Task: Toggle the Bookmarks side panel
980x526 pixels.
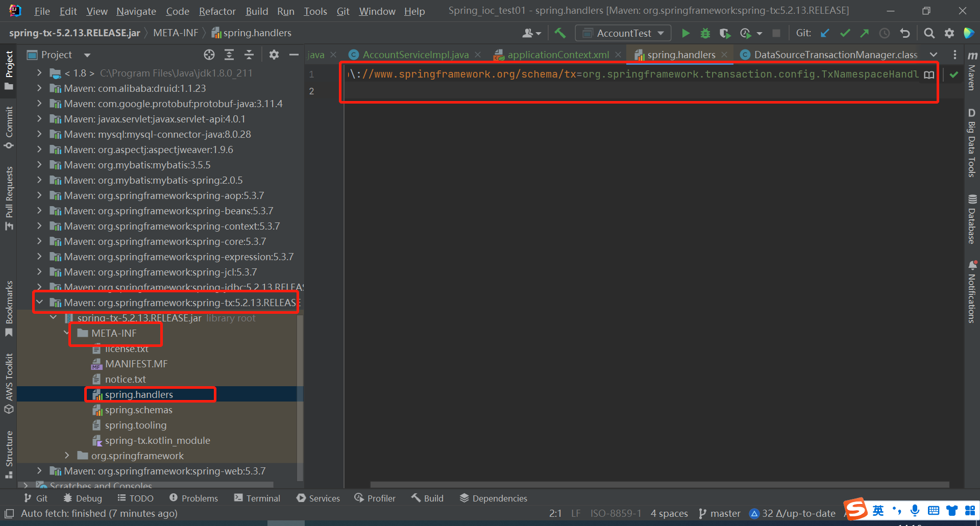Action: (9, 309)
